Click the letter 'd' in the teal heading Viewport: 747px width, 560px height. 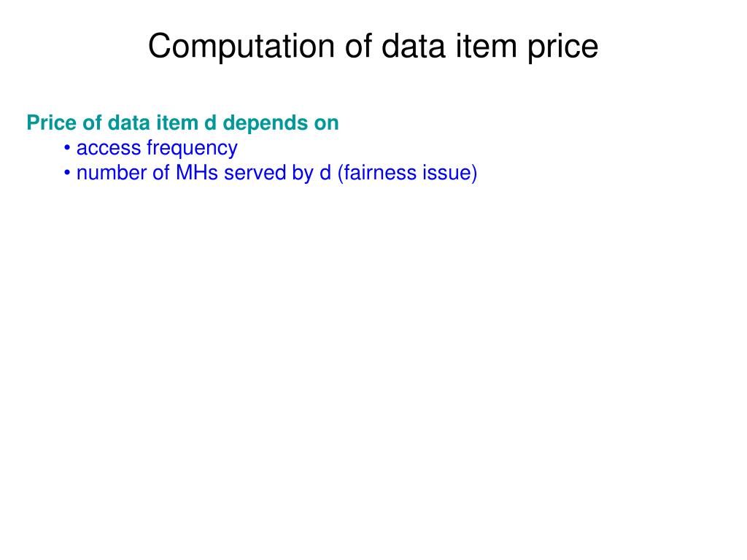(210, 122)
